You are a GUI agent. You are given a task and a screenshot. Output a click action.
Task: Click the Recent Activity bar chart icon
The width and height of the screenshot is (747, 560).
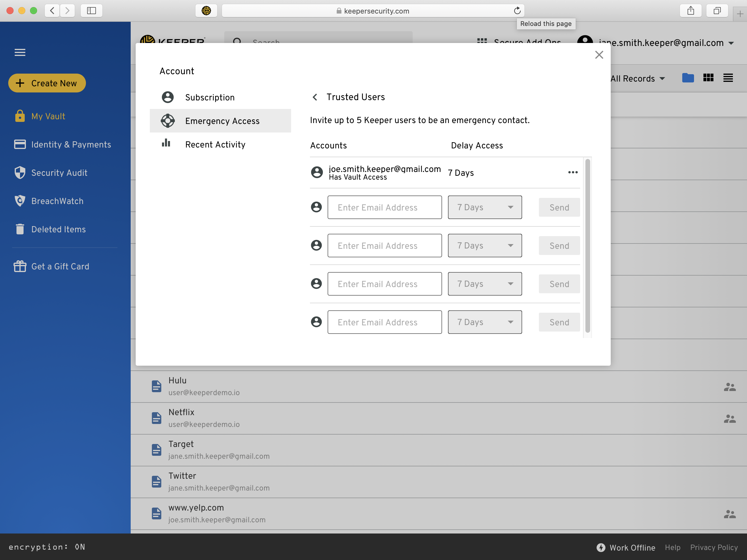[166, 143]
